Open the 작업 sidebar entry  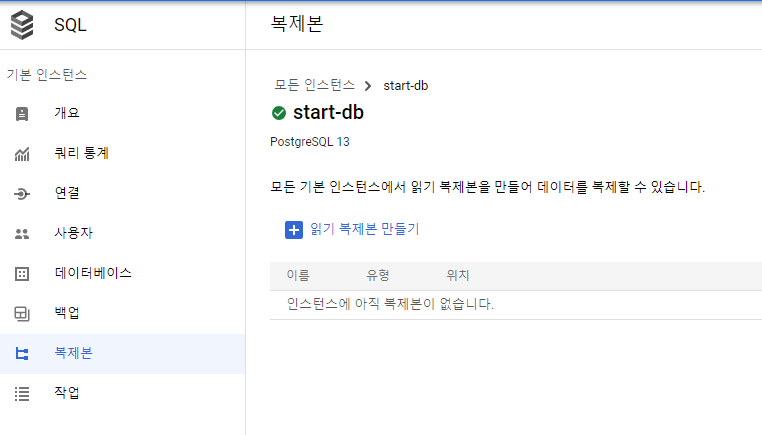pyautogui.click(x=67, y=393)
